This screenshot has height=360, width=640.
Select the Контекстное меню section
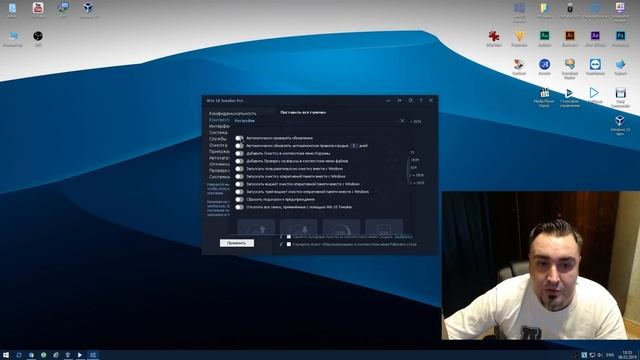[219, 120]
